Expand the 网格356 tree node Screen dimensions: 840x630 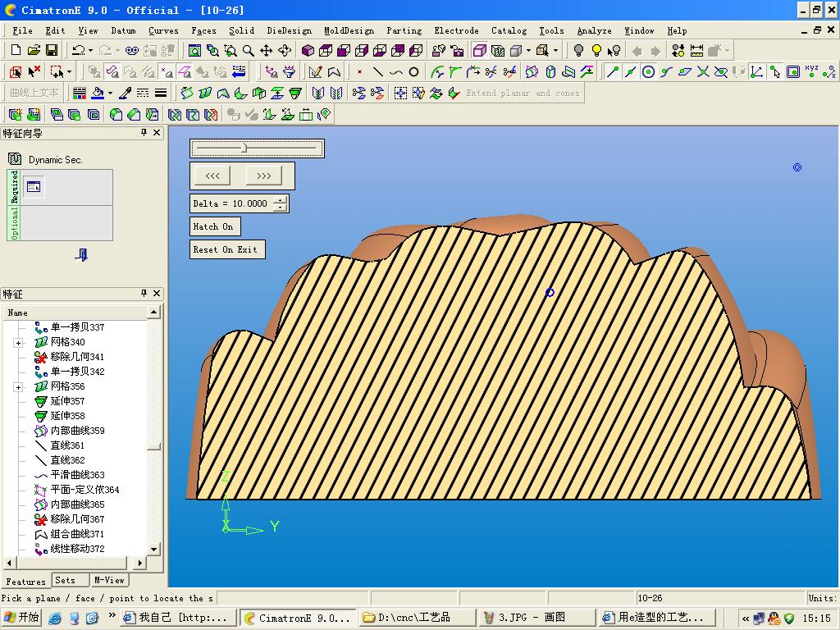point(18,387)
